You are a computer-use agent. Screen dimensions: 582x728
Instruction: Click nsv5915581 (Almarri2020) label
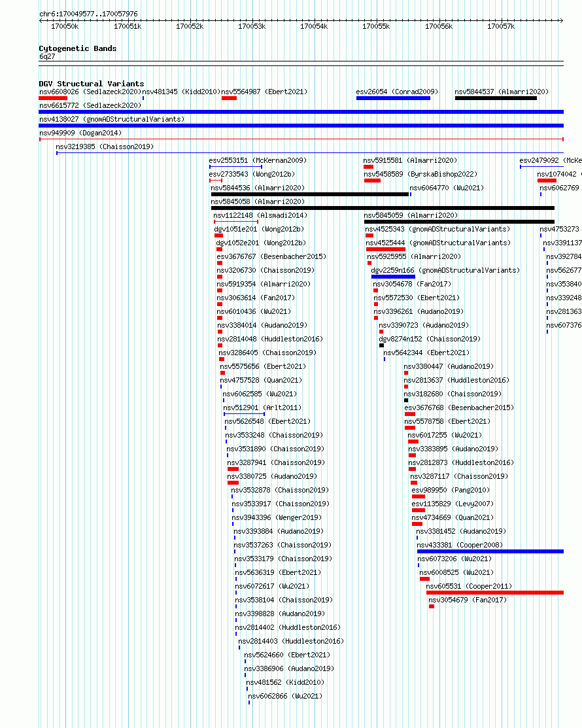click(410, 161)
